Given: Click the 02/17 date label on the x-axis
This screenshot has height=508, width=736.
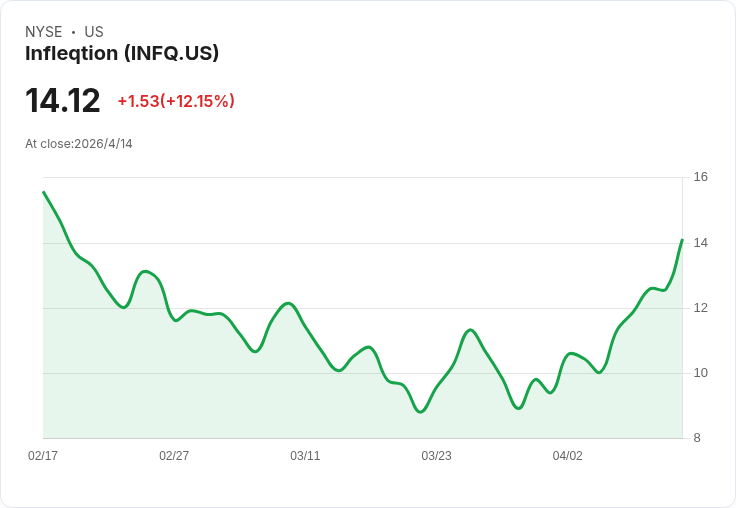Looking at the screenshot, I should (x=43, y=455).
